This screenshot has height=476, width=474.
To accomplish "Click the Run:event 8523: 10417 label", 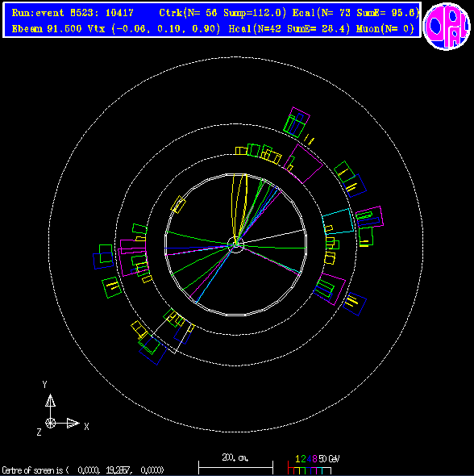I will [73, 13].
